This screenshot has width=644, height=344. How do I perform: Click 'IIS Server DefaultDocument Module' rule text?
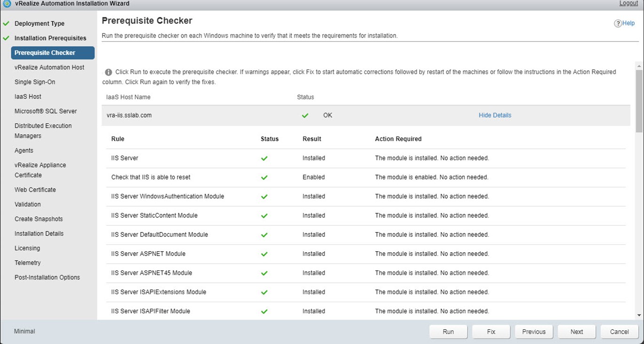[159, 234]
